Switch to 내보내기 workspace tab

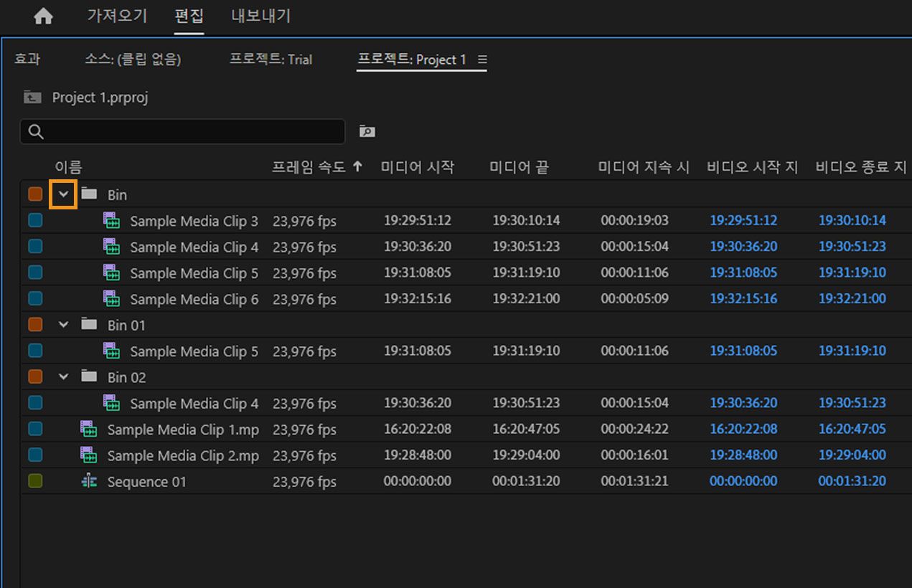coord(261,16)
